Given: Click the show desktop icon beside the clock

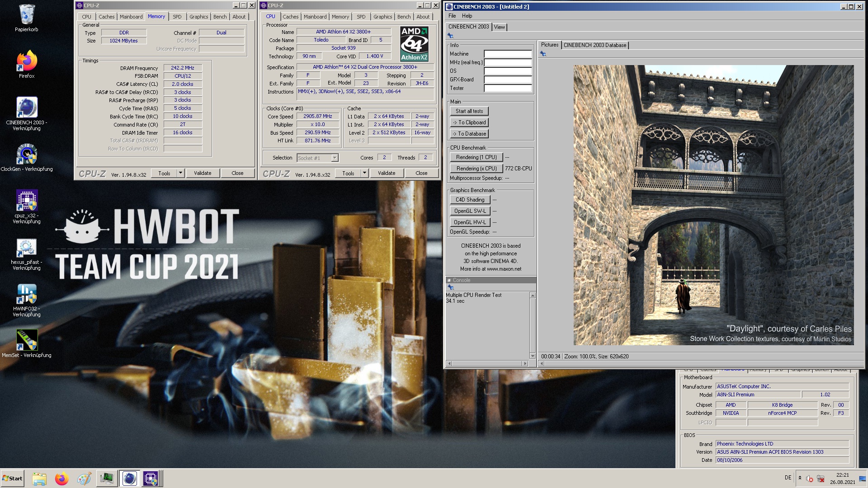Looking at the screenshot, I should 863,479.
